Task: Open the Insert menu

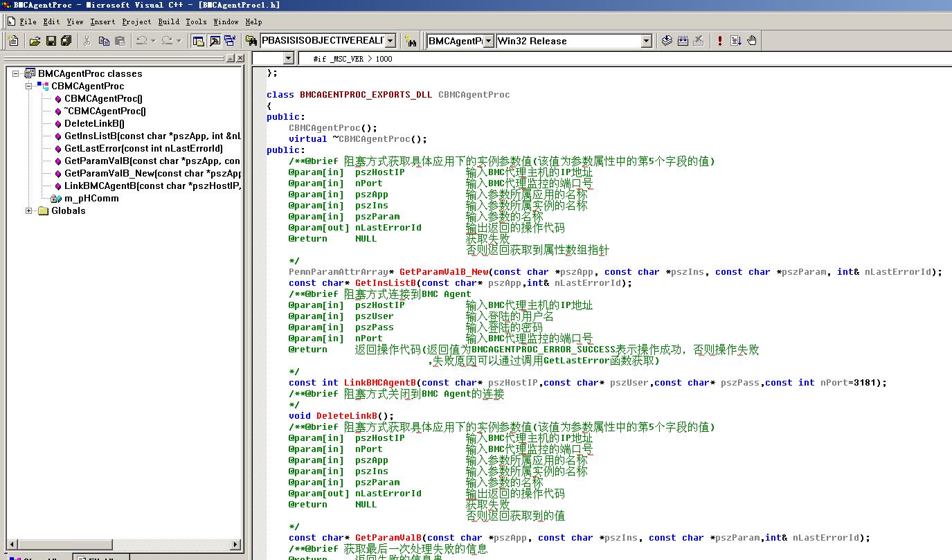Action: pyautogui.click(x=102, y=21)
